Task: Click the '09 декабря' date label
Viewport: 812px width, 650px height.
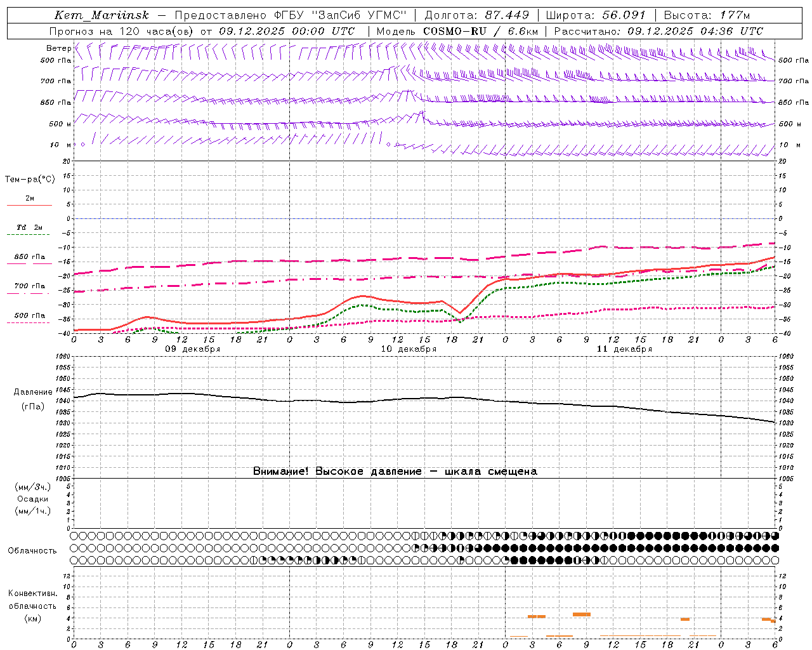Action: (x=193, y=349)
